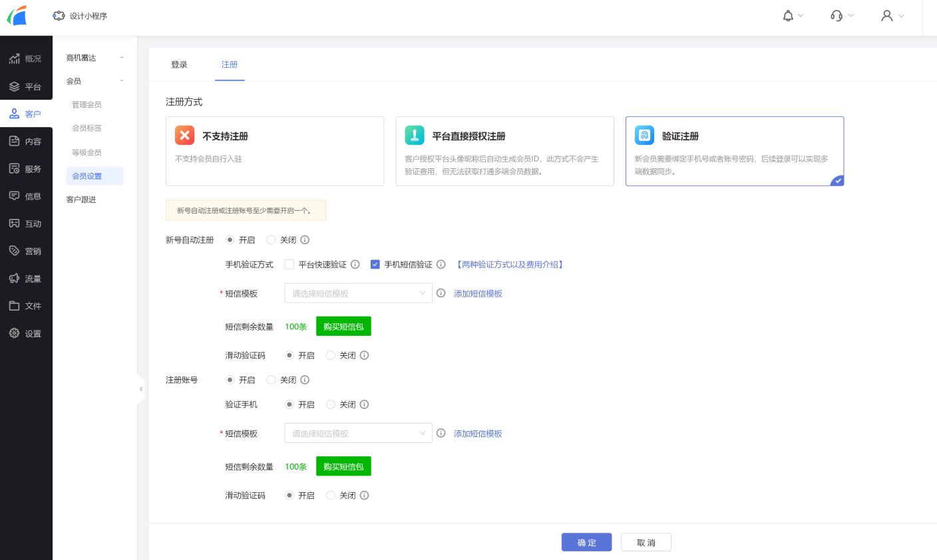
Task: Open the 两种验证方式以及费用介绍 link
Action: (x=510, y=265)
